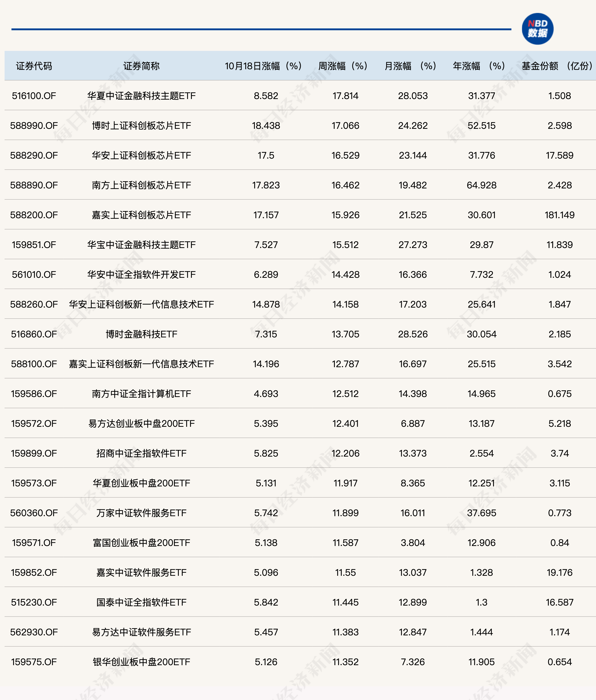The height and width of the screenshot is (700, 596).
Task: Select 富国创业板中盘200ETF name
Action: [x=141, y=543]
